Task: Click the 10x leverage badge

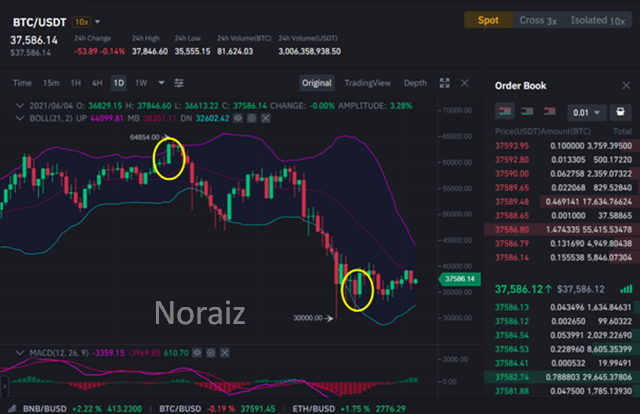Action: pos(82,22)
